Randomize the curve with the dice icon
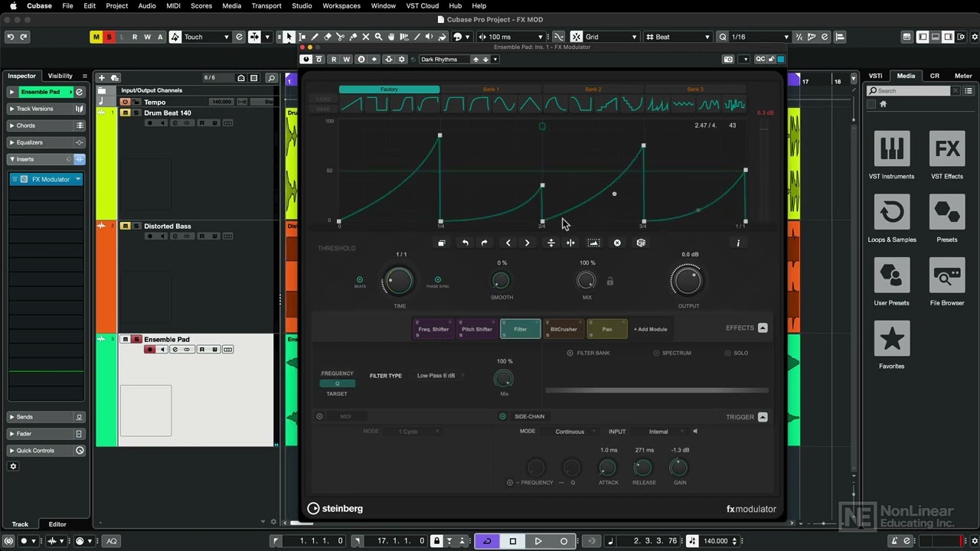 click(x=641, y=243)
